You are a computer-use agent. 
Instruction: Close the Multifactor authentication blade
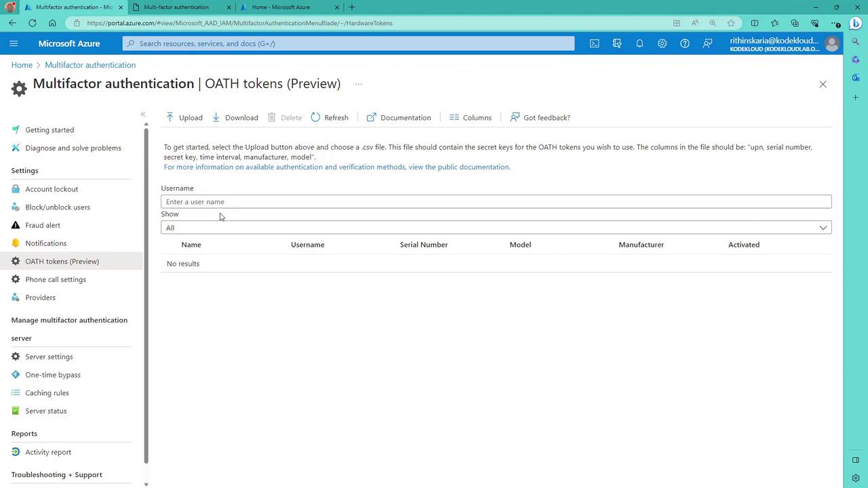823,85
